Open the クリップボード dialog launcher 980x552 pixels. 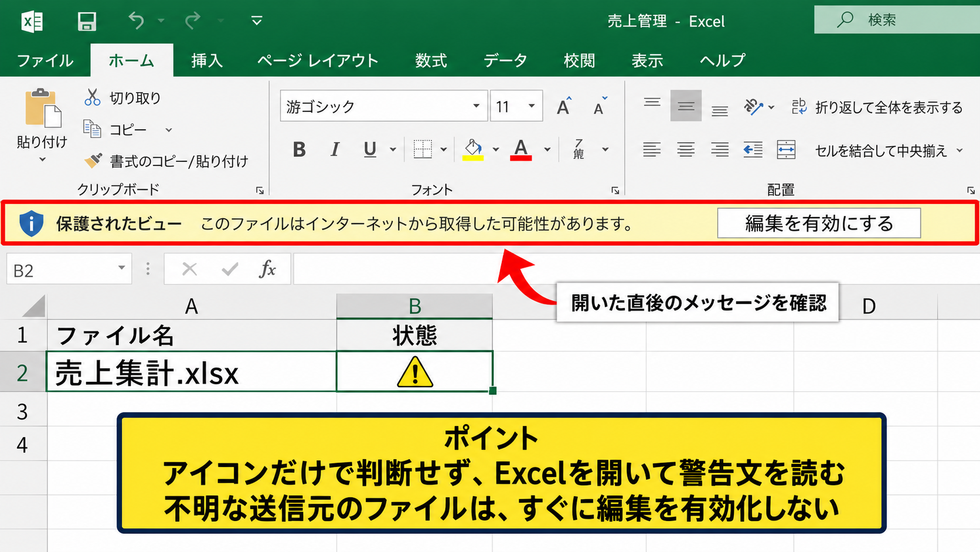pyautogui.click(x=260, y=190)
